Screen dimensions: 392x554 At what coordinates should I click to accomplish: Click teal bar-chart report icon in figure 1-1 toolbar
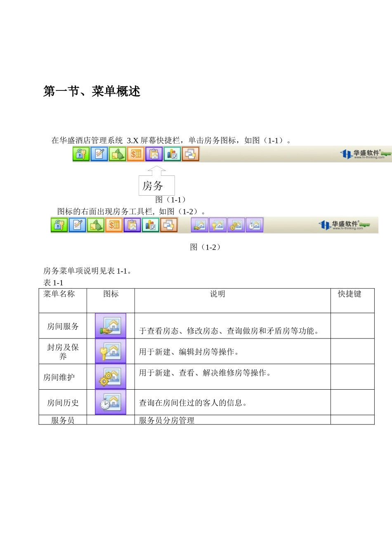[x=172, y=154]
